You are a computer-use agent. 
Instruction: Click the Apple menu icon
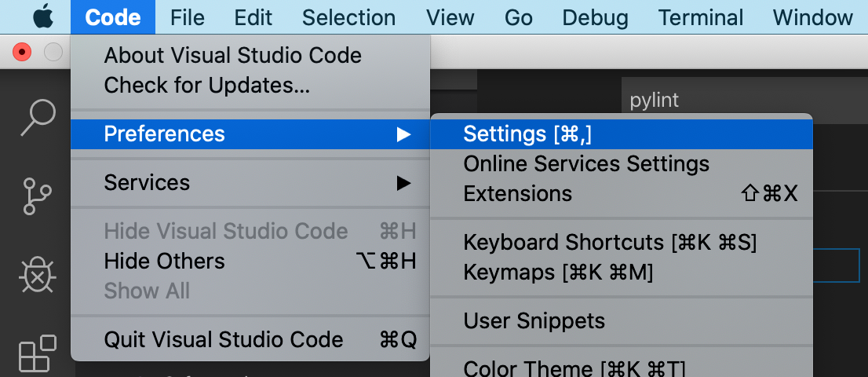43,17
